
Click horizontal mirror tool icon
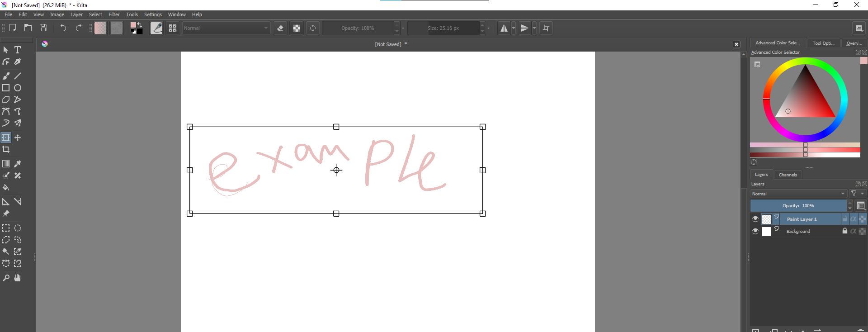(x=504, y=28)
